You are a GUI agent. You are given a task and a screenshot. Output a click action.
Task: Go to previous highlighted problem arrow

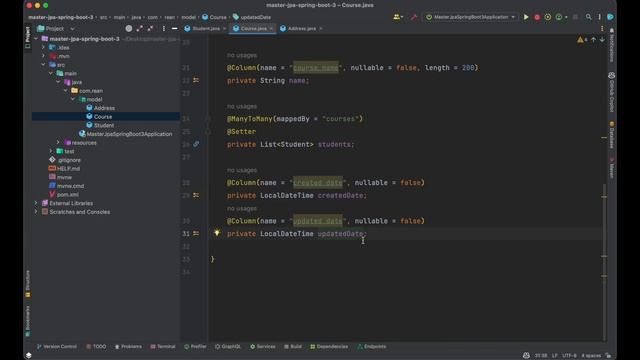click(593, 40)
